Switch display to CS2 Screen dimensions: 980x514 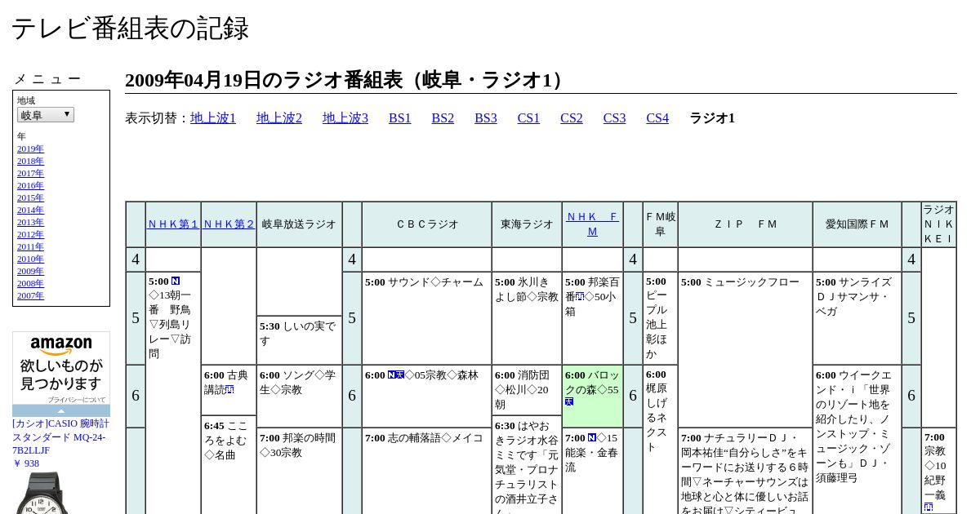click(572, 118)
